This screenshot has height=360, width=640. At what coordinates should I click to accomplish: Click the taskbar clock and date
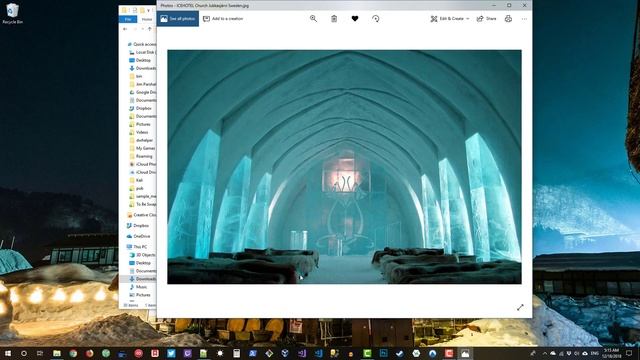click(x=611, y=353)
